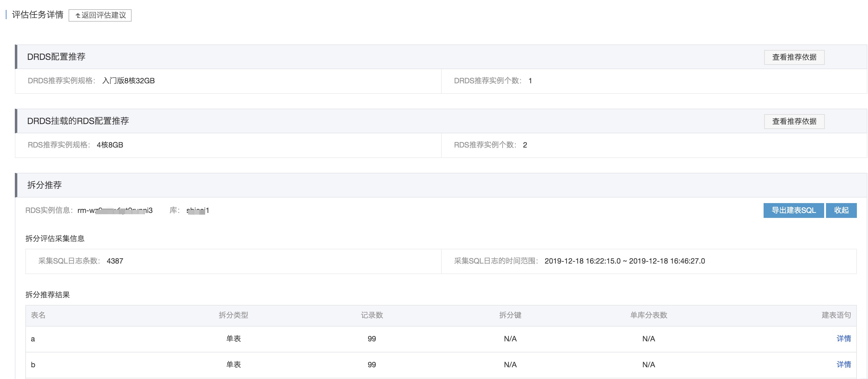Image resolution: width=868 pixels, height=379 pixels.
Task: Click the 拆分推荐 section header
Action: coord(44,185)
